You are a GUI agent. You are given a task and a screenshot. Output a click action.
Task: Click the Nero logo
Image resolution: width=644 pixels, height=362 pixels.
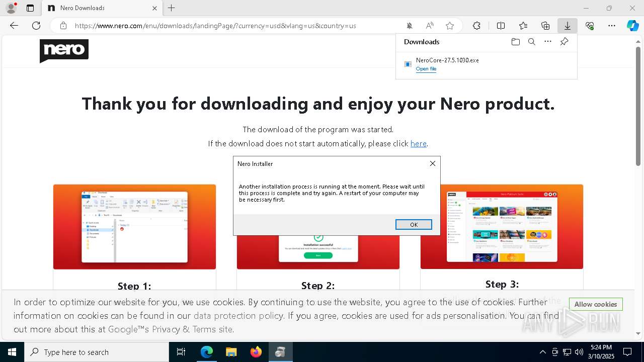64,51
